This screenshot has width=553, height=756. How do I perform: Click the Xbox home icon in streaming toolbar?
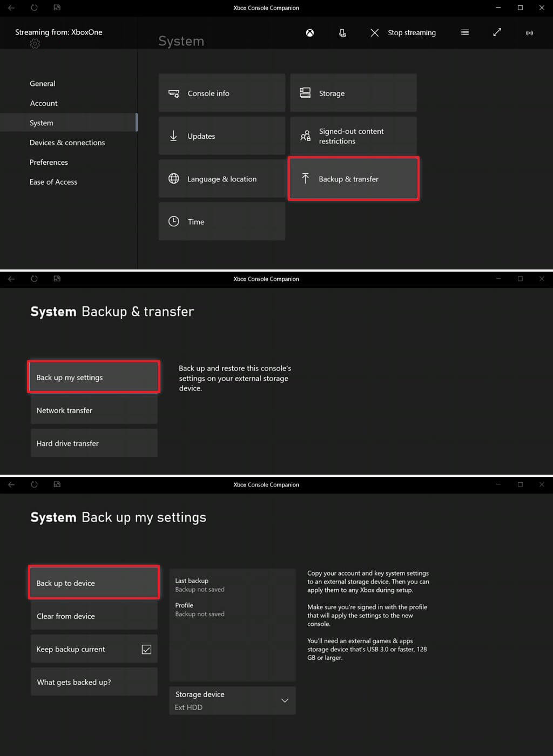point(310,33)
